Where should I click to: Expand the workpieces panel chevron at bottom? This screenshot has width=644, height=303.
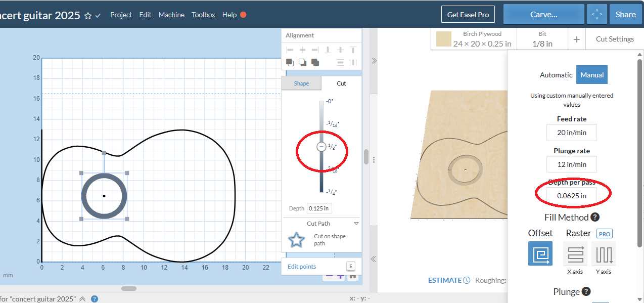point(82,299)
